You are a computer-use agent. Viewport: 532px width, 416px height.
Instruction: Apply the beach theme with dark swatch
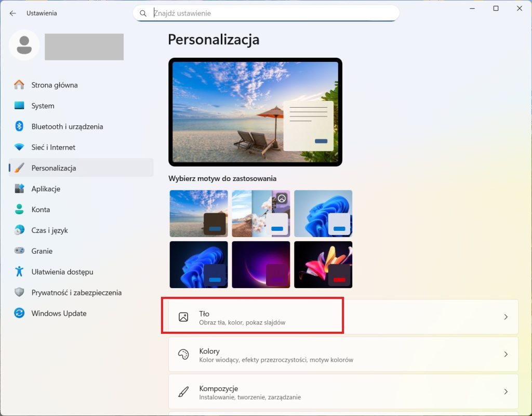198,213
